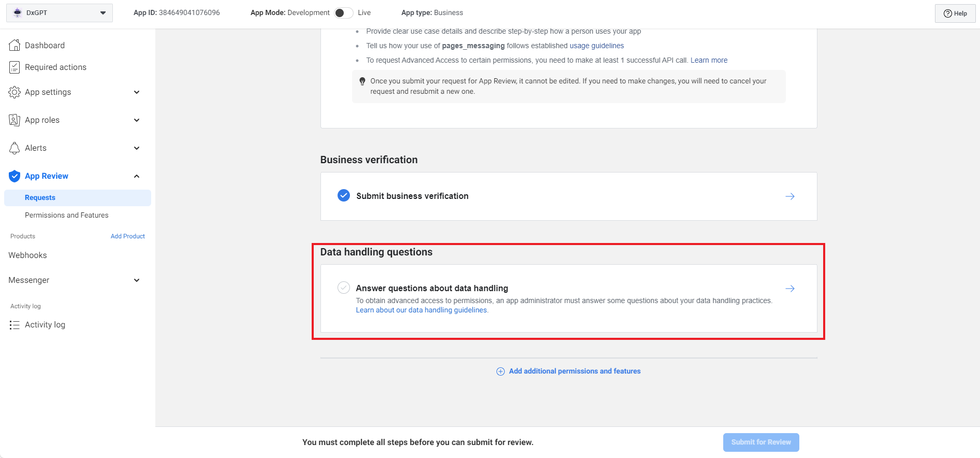Open the data handling guidelines link
Viewport: 980px width, 458px height.
[x=421, y=310]
